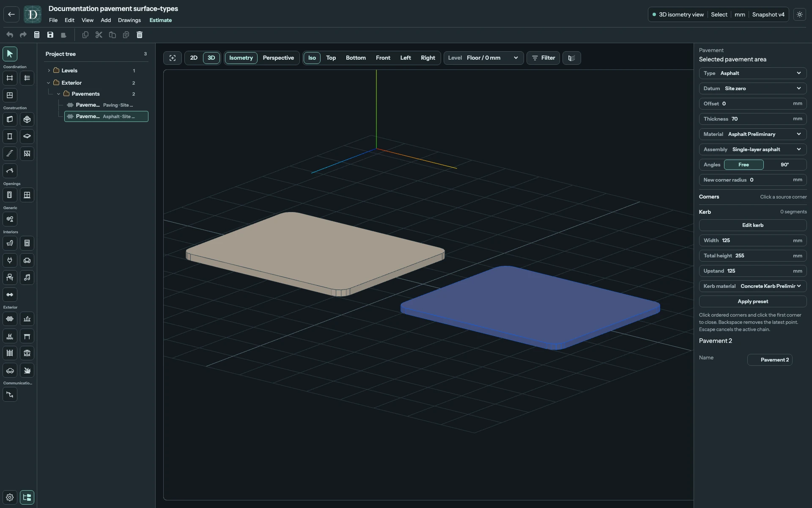Click the save disk icon
The width and height of the screenshot is (812, 508).
[x=50, y=35]
